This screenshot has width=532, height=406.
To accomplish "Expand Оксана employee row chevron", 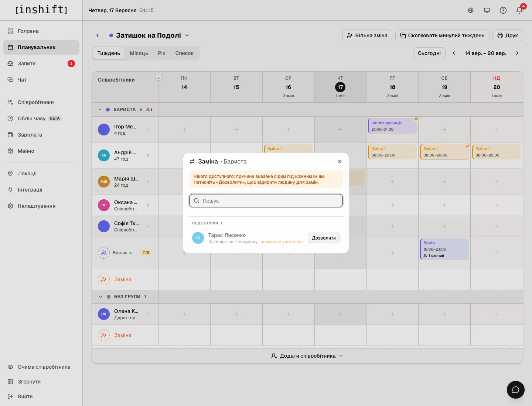I will coord(148,205).
